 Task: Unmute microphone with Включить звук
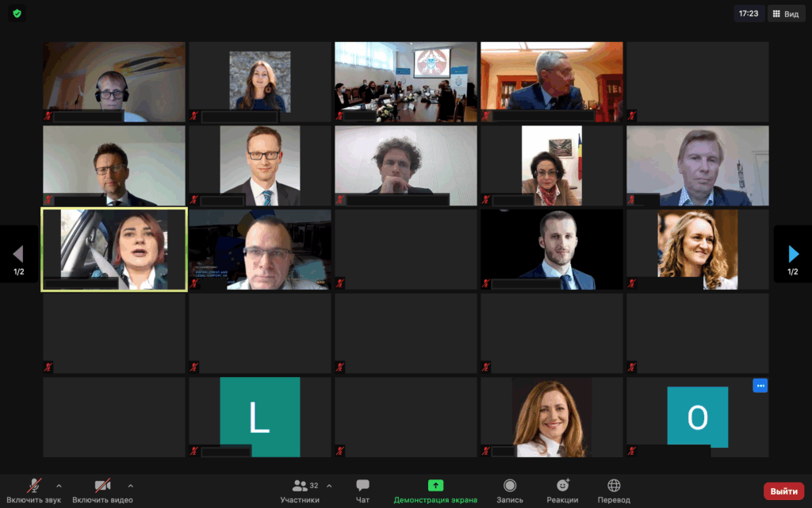(34, 491)
